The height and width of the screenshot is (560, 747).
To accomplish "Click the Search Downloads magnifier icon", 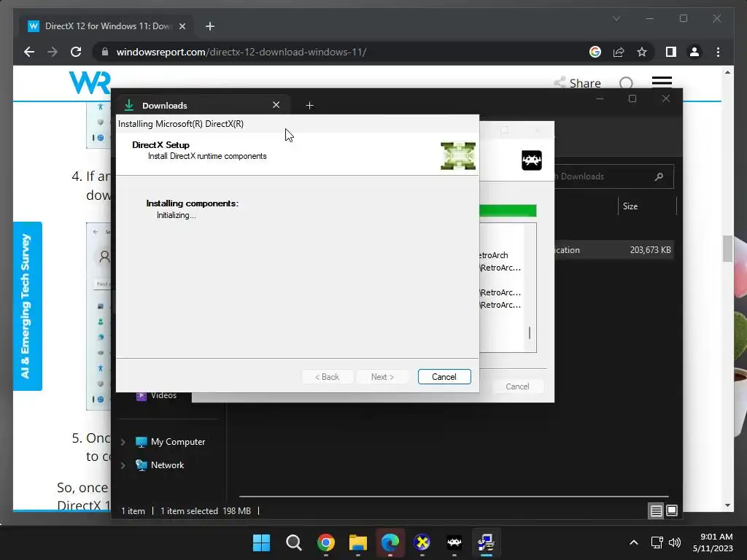I will coord(659,176).
